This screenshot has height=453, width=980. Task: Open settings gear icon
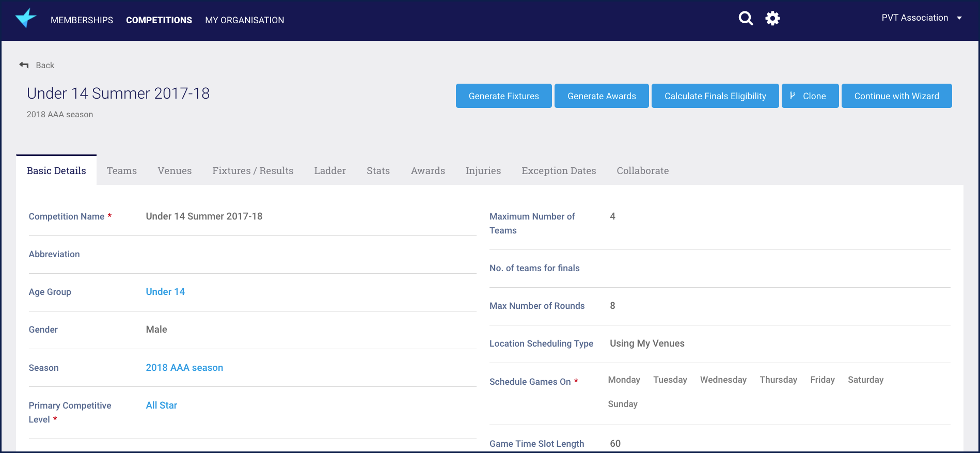[x=772, y=19]
